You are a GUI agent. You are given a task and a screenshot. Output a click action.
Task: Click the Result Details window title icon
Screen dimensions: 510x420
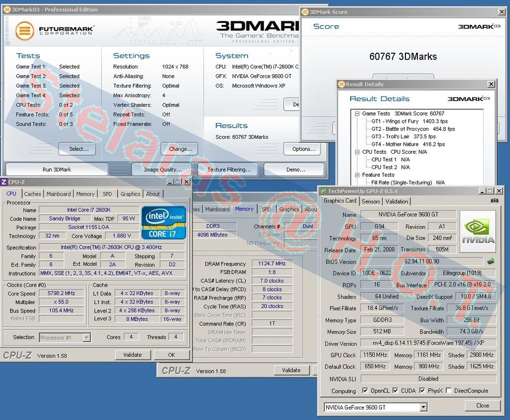(342, 84)
